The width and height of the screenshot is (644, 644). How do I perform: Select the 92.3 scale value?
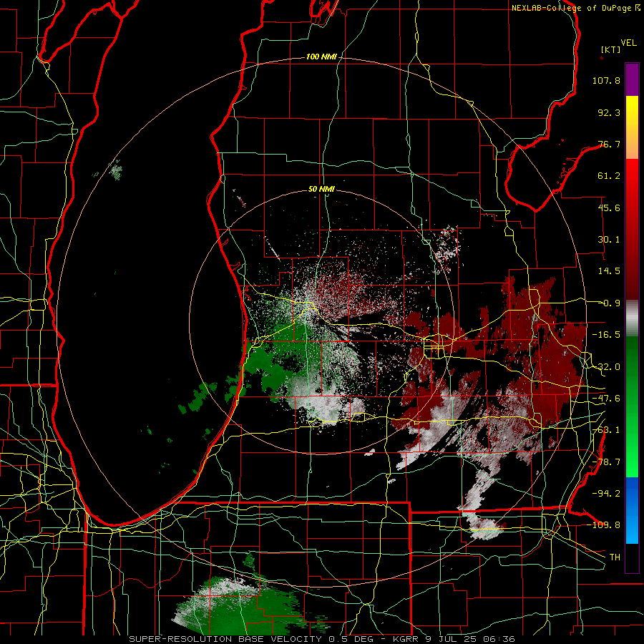pos(609,112)
